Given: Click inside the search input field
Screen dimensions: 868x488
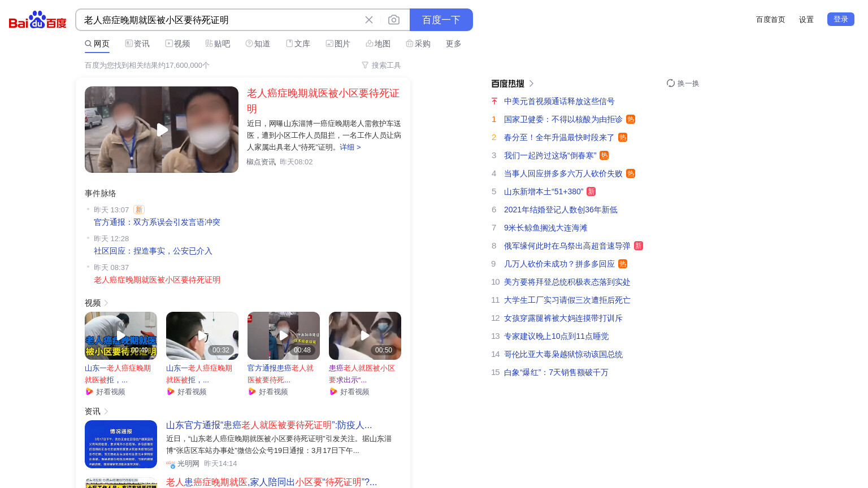Looking at the screenshot, I should pyautogui.click(x=220, y=20).
